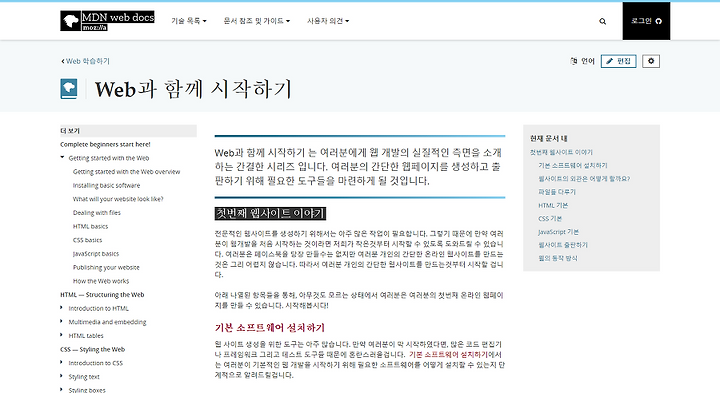Screen dimensions: 720x393
Task: Expand HTML tables section
Action: [62, 335]
